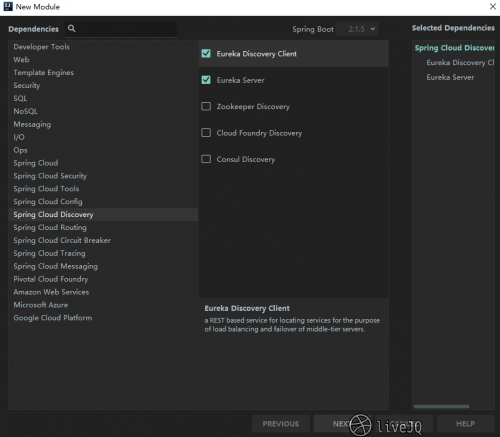Click Eureka Server in Selected Dependencies
The image size is (500, 437).
click(450, 77)
